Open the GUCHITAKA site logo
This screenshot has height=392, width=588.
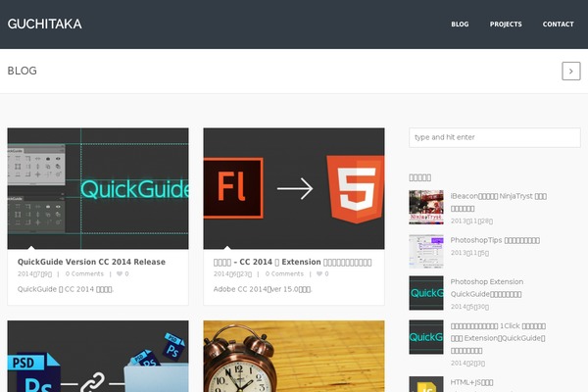(45, 24)
